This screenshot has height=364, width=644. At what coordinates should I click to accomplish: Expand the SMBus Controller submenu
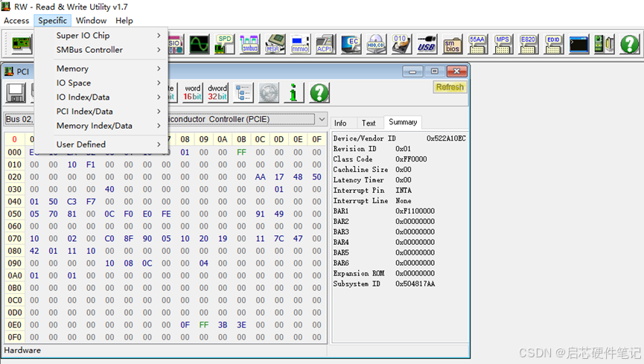[101, 50]
